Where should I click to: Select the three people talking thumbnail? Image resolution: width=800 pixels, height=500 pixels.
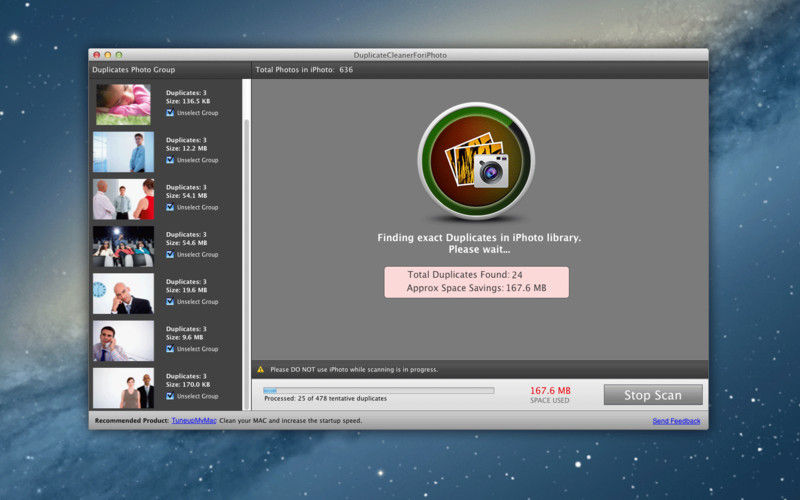[123, 199]
